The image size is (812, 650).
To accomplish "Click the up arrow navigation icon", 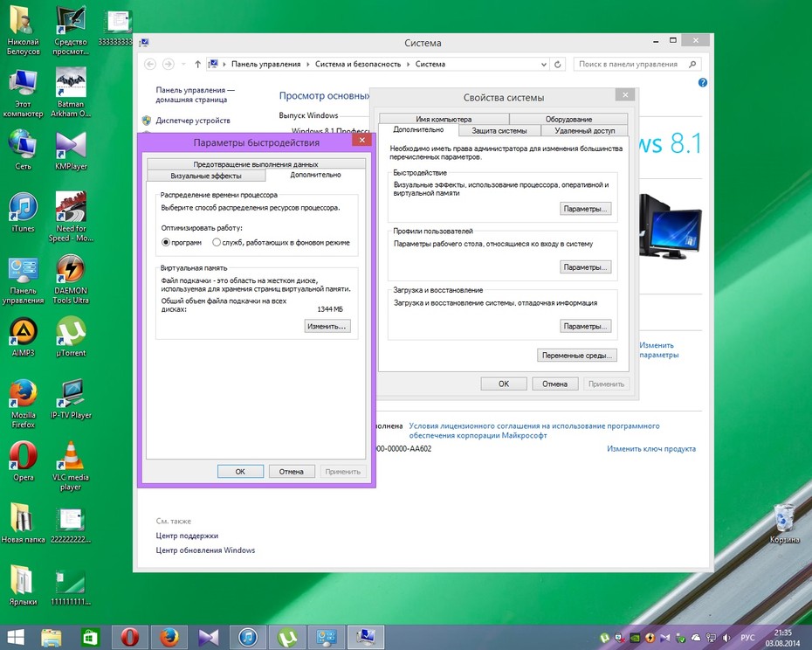I will (197, 65).
